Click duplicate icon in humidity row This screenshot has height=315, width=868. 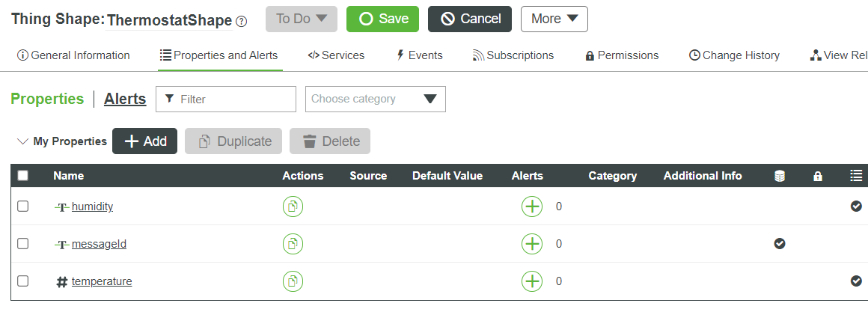point(293,207)
